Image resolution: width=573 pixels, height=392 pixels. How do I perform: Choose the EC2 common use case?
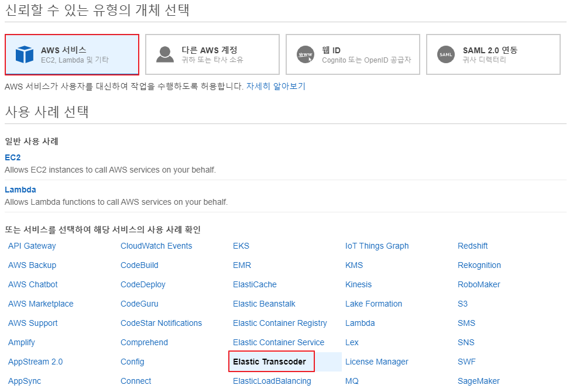pyautogui.click(x=13, y=157)
